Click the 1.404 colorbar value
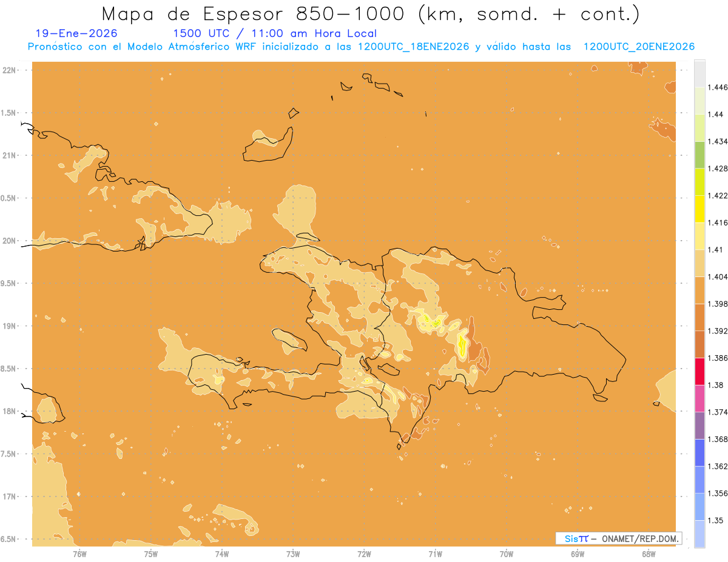Image resolution: width=728 pixels, height=562 pixels. point(718,276)
